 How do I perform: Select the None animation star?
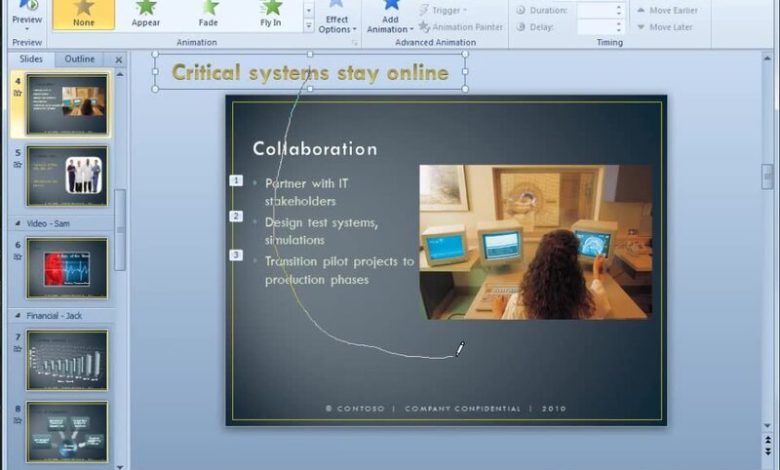point(84,14)
